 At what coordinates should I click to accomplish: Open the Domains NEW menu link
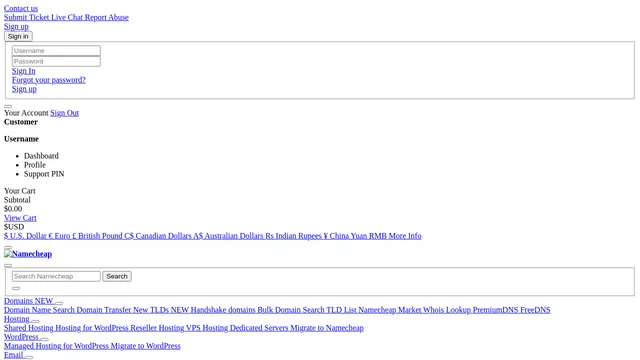29,301
